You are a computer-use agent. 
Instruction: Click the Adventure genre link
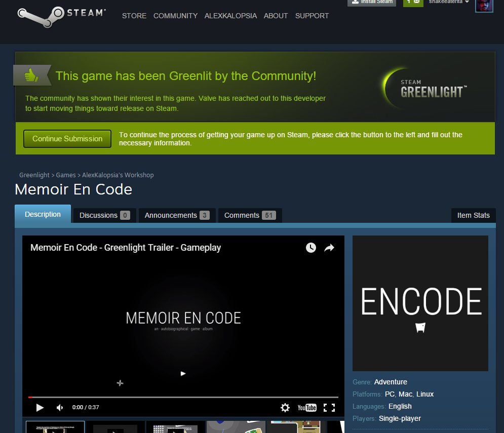[391, 382]
